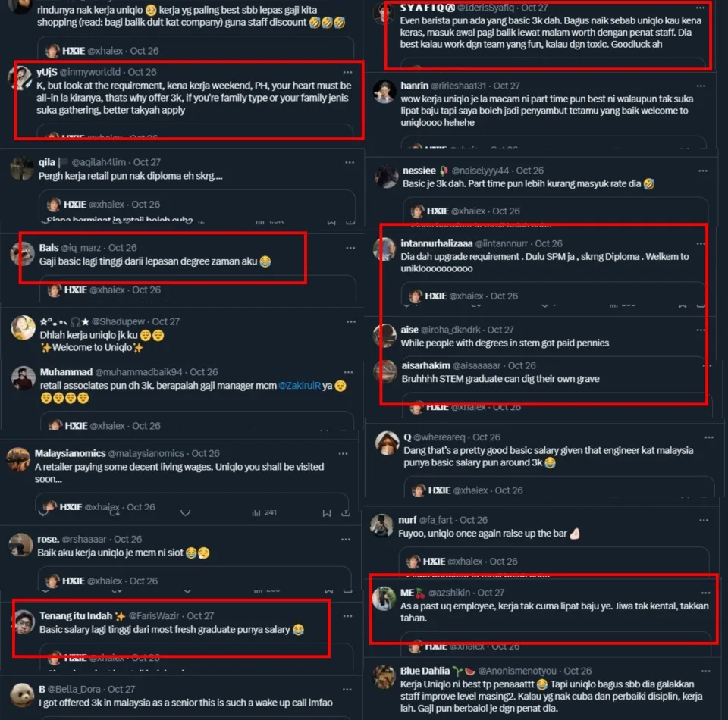Open more options on hanrin's tweet

click(701, 86)
